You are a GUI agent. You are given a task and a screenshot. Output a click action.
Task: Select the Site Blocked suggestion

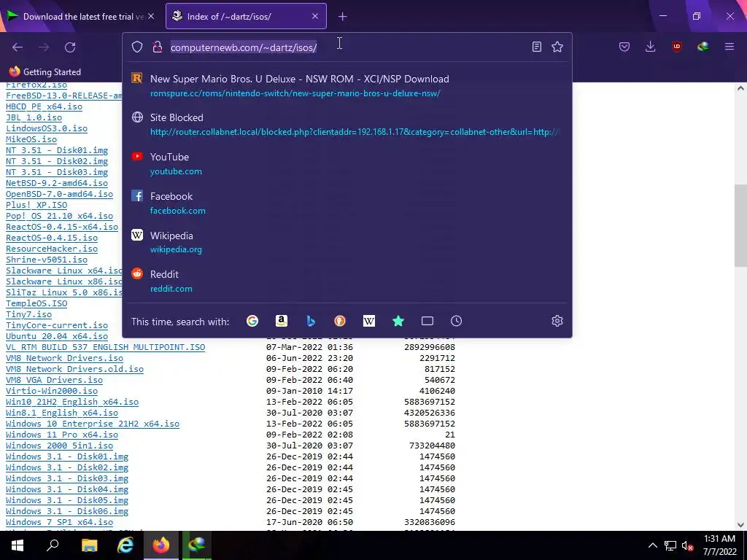coord(347,125)
